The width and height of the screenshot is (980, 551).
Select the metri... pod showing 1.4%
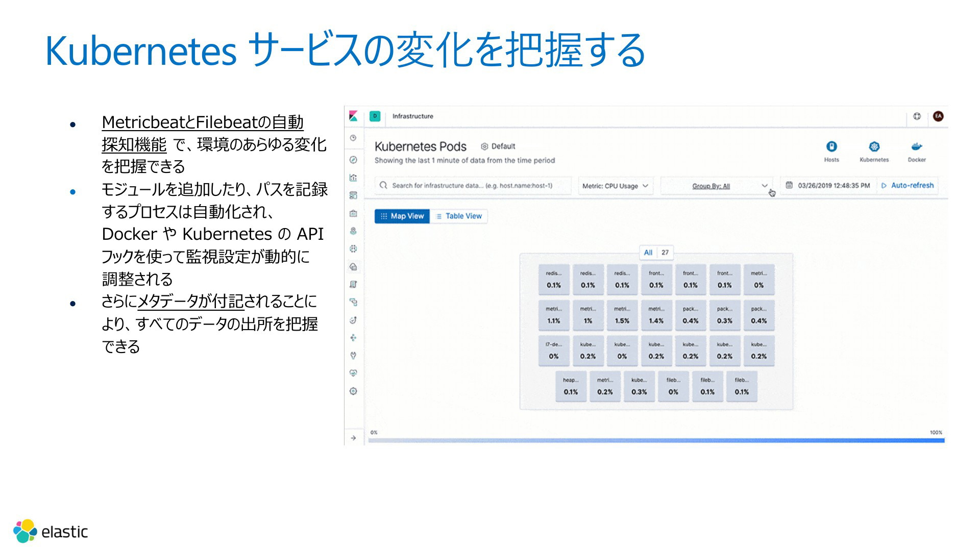656,315
